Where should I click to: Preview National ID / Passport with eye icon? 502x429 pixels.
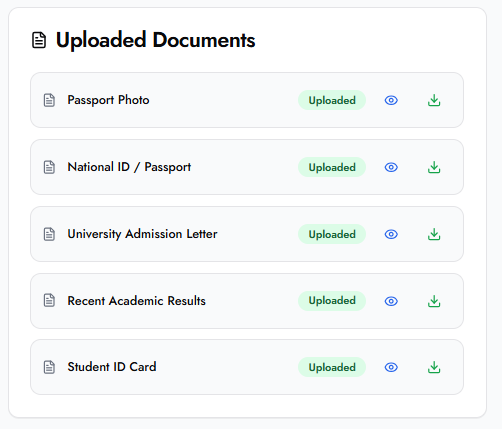pos(391,167)
